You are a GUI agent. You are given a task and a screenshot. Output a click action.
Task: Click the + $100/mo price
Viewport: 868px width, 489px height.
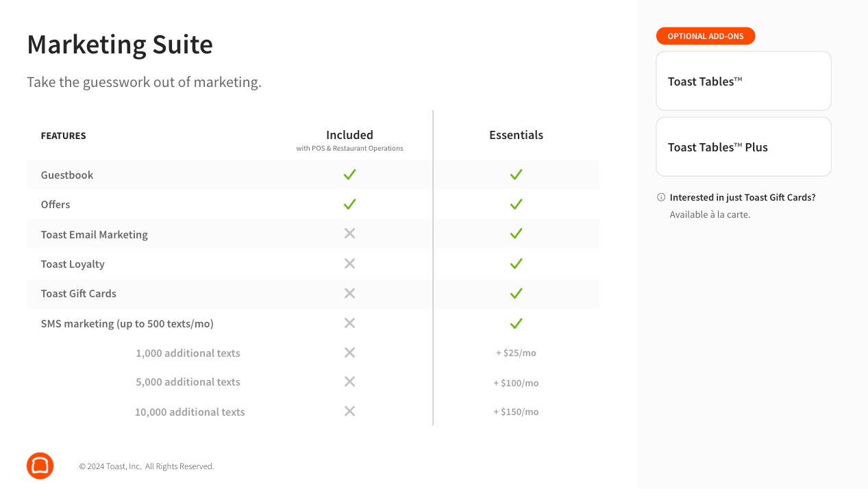pyautogui.click(x=516, y=383)
